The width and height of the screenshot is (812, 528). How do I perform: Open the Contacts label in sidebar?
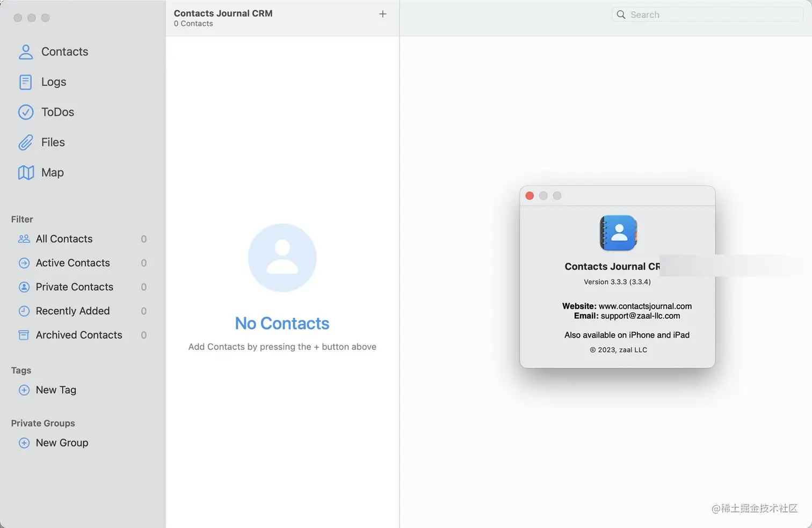point(64,52)
